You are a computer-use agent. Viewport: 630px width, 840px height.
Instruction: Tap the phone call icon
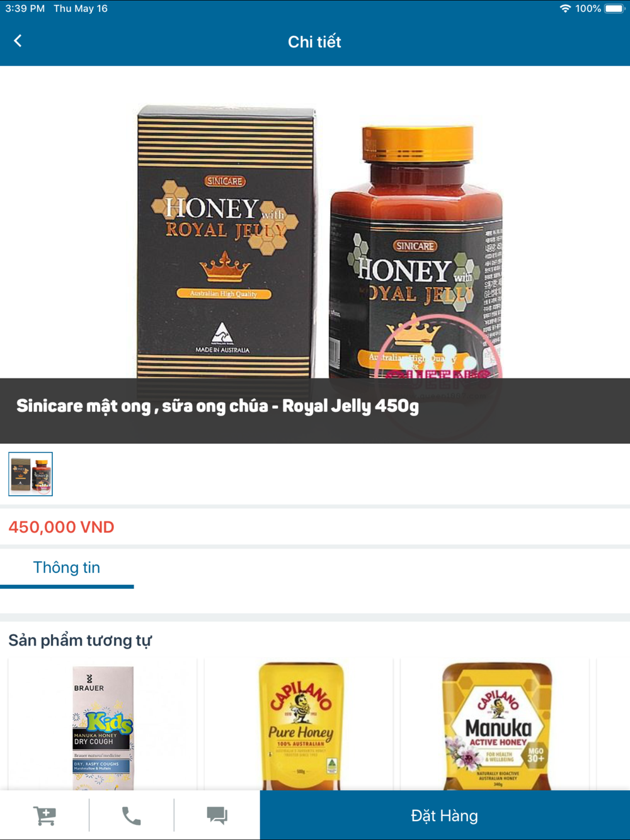click(131, 815)
